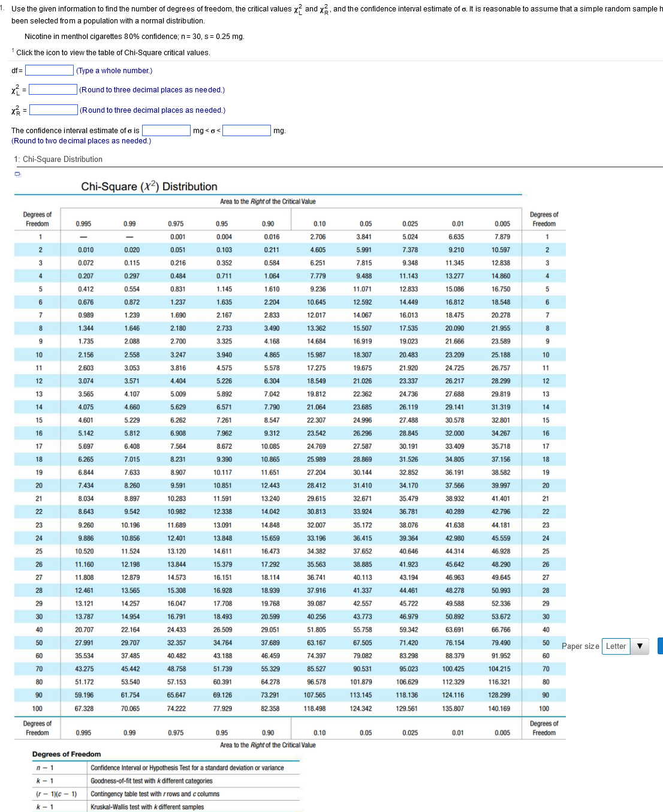This screenshot has width=663, height=812.
Task: Click the value 2.706 in row 1
Action: coord(318,237)
